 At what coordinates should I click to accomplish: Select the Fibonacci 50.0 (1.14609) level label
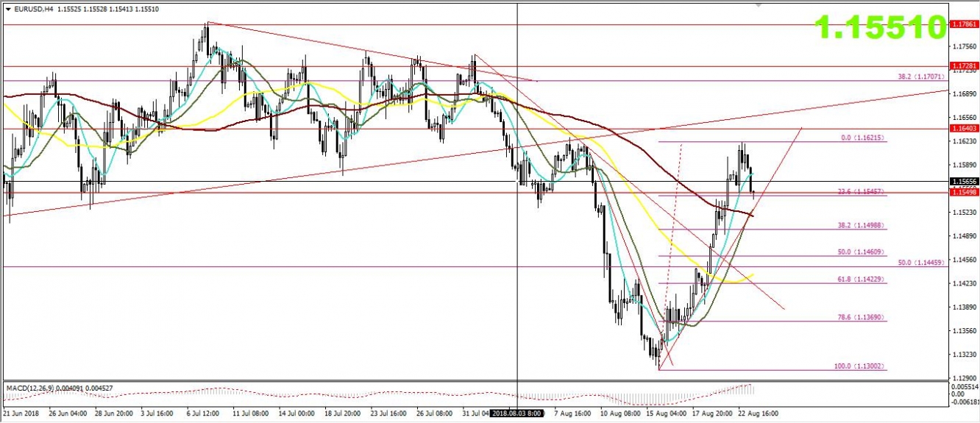pyautogui.click(x=862, y=252)
